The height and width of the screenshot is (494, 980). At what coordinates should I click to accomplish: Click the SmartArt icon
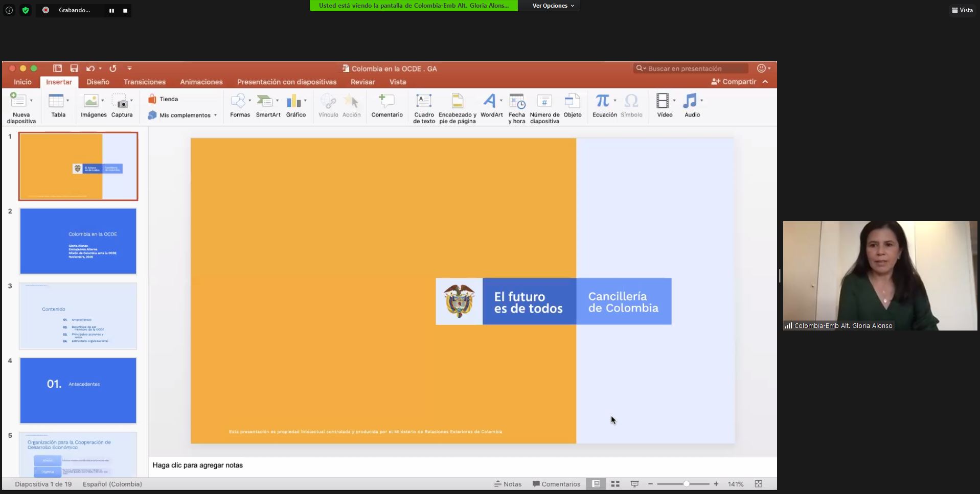265,102
